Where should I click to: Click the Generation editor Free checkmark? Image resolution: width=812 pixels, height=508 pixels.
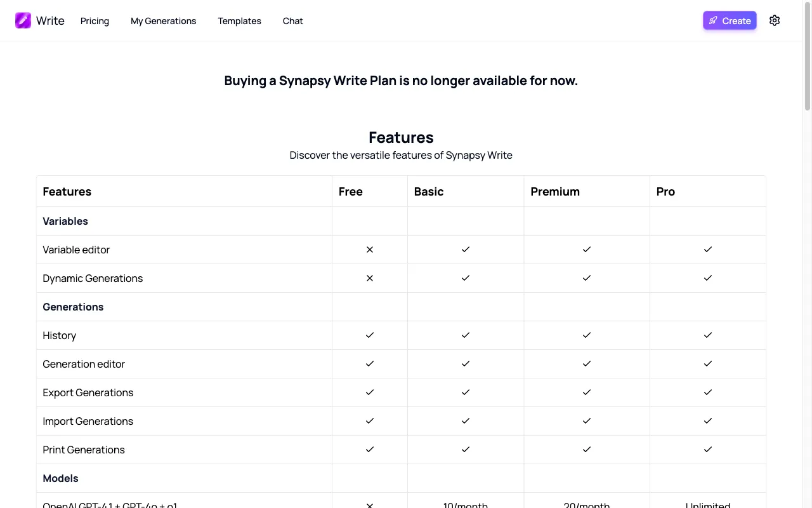pyautogui.click(x=370, y=364)
